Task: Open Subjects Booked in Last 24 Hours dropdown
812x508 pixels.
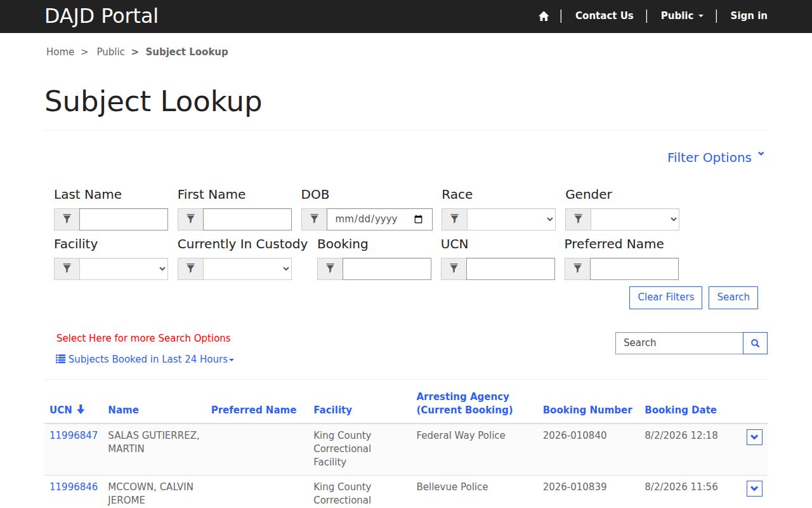Action: pyautogui.click(x=145, y=359)
